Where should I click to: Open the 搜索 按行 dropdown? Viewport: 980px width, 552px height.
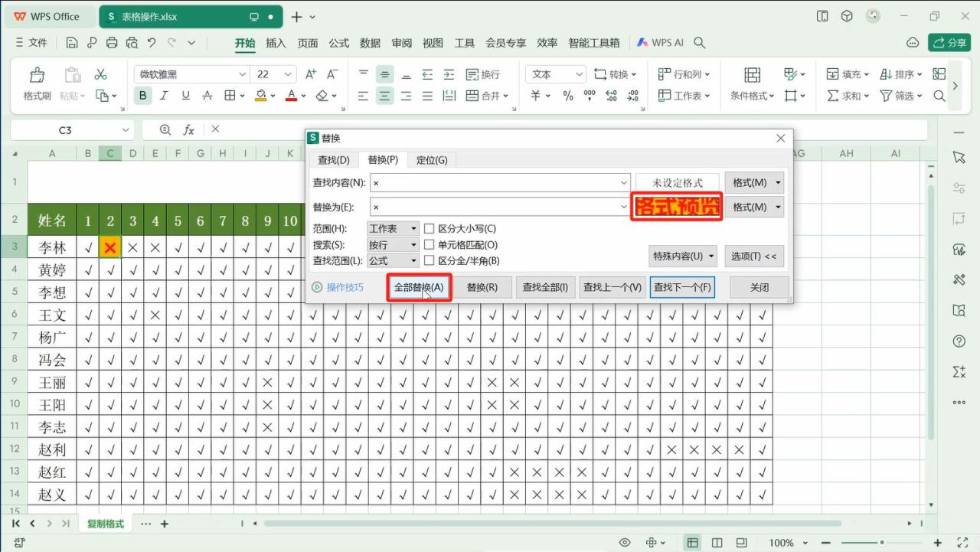pyautogui.click(x=394, y=244)
